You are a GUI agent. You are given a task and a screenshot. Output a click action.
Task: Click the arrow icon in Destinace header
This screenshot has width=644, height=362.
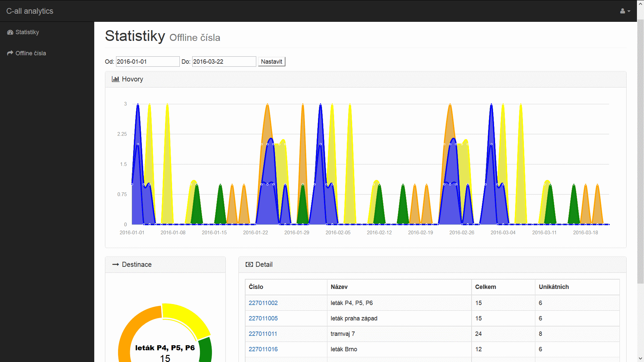point(115,264)
